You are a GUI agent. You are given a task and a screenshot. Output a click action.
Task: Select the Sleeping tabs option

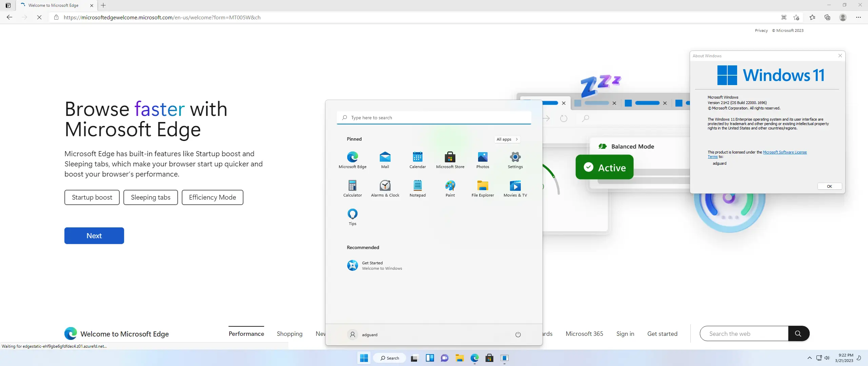[151, 197]
